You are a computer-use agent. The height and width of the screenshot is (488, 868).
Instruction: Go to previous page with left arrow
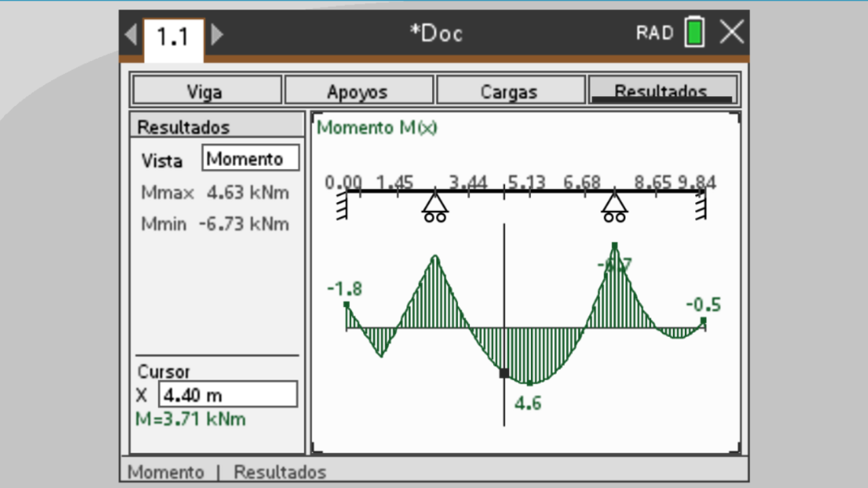coord(132,34)
